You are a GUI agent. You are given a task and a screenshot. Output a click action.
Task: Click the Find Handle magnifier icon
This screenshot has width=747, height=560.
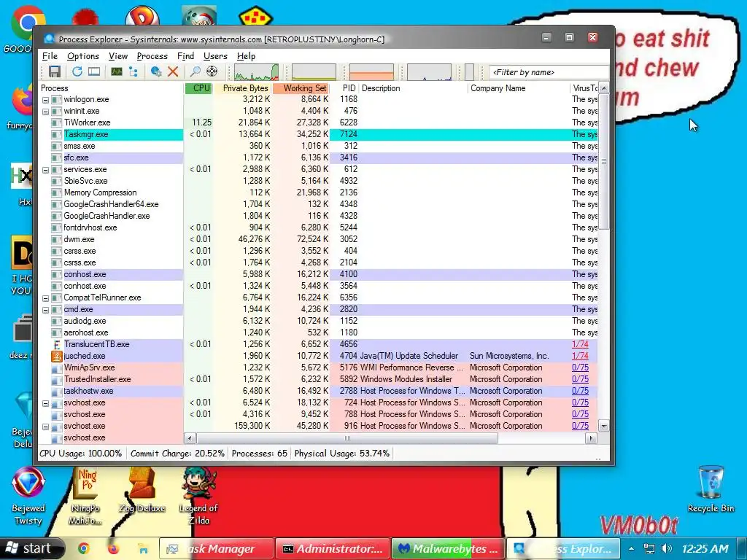pyautogui.click(x=195, y=72)
